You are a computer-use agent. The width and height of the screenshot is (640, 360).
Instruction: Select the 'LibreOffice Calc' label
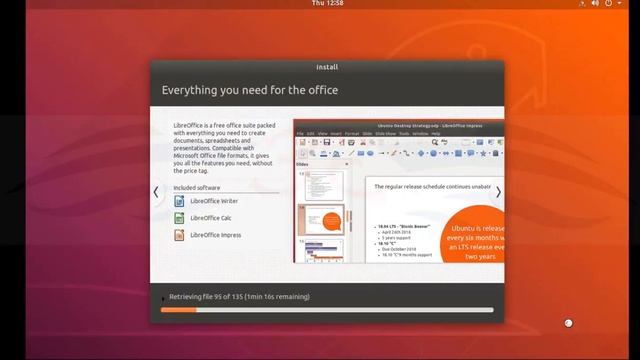(211, 218)
